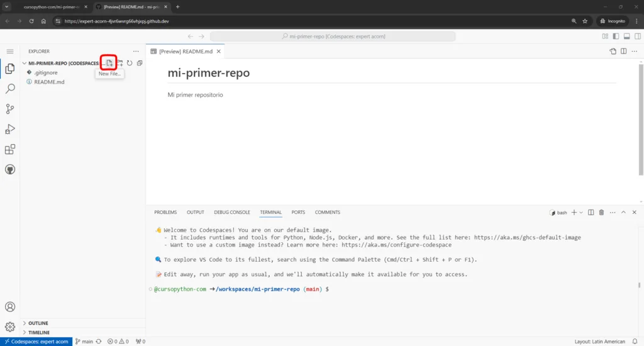Switch to the DEBUG CONSOLE tab
This screenshot has width=644, height=346.
pyautogui.click(x=231, y=213)
